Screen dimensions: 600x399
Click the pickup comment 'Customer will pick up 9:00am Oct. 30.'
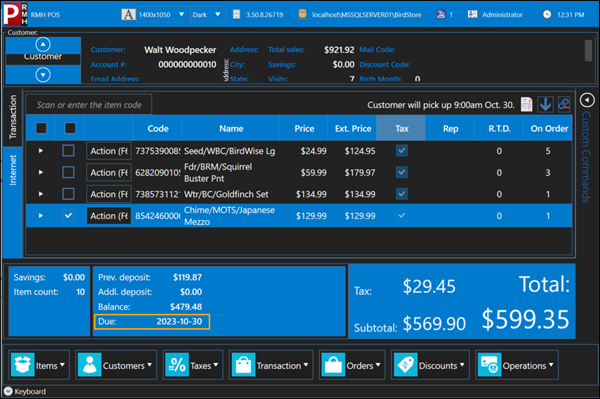pos(441,104)
